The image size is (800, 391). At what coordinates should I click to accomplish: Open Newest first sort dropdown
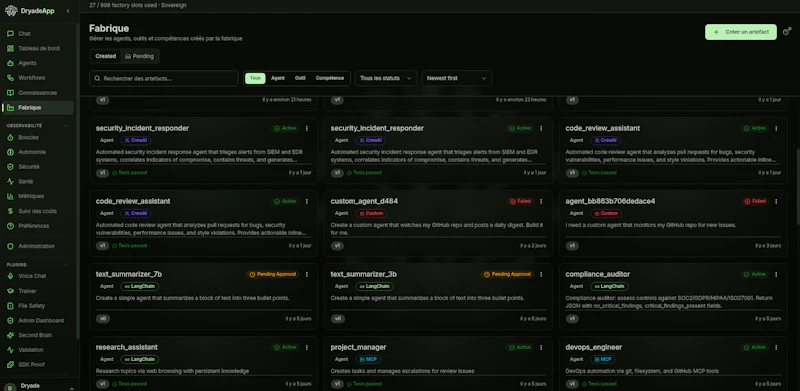(x=457, y=78)
